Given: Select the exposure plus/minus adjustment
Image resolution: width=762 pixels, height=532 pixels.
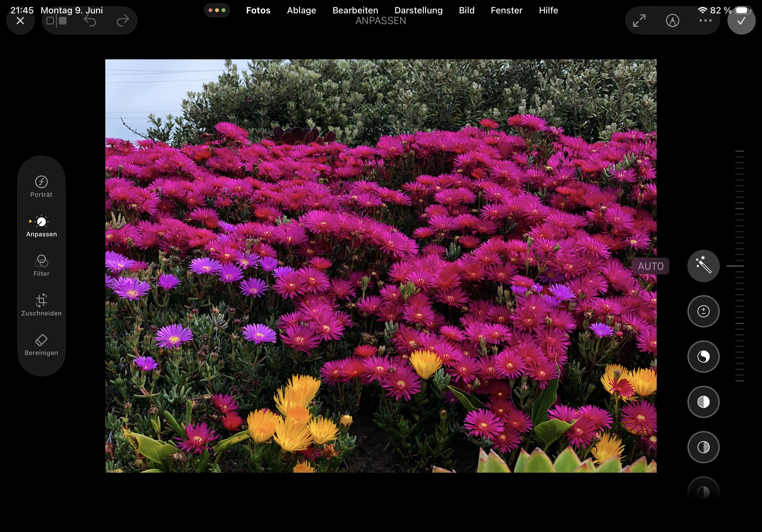Looking at the screenshot, I should (703, 311).
